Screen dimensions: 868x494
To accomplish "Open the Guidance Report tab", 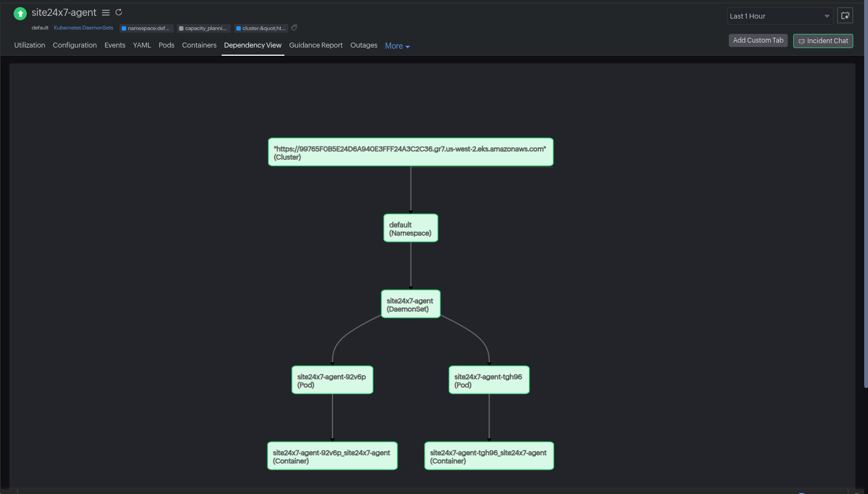I will pyautogui.click(x=316, y=45).
